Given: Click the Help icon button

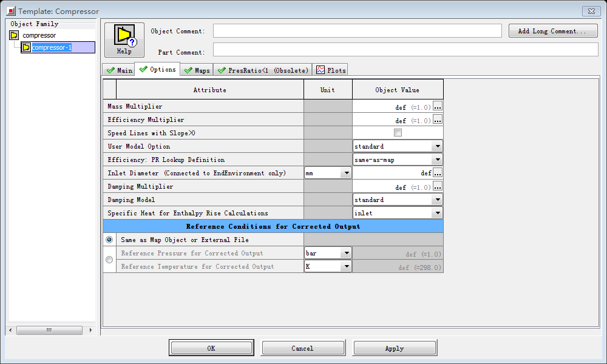Looking at the screenshot, I should [124, 40].
